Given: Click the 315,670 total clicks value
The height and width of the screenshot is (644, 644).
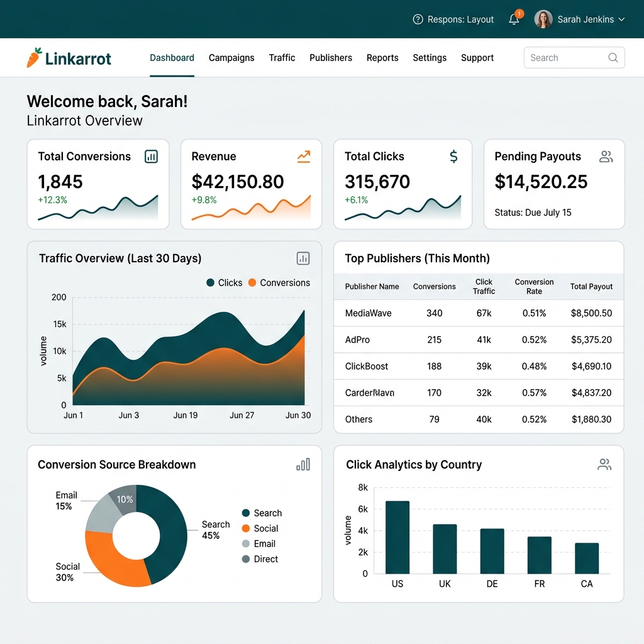Looking at the screenshot, I should coord(377,182).
